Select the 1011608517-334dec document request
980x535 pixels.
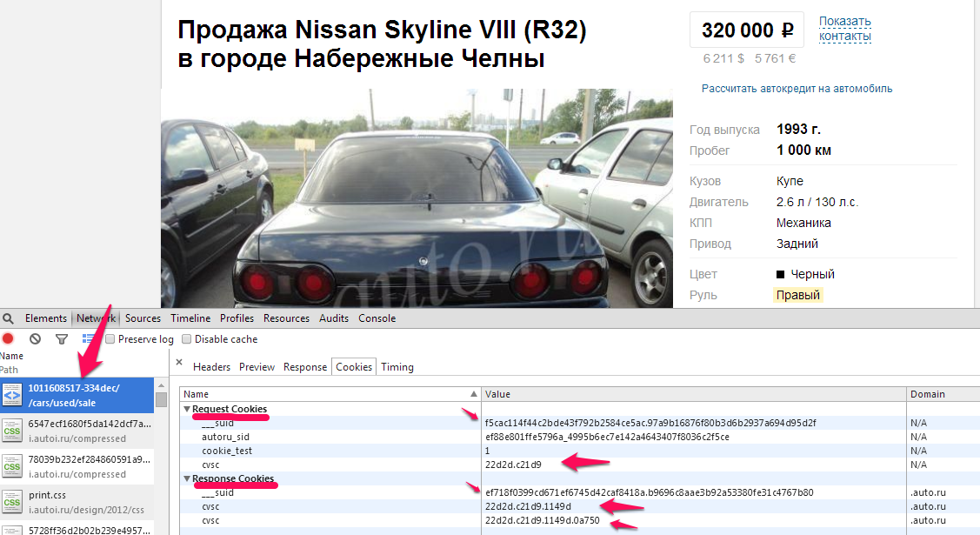[x=77, y=395]
